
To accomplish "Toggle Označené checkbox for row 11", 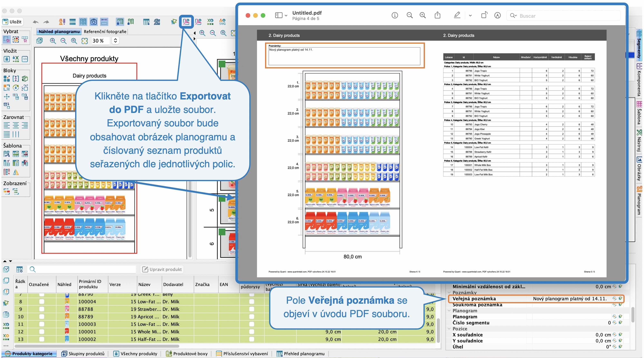I will pos(41,324).
